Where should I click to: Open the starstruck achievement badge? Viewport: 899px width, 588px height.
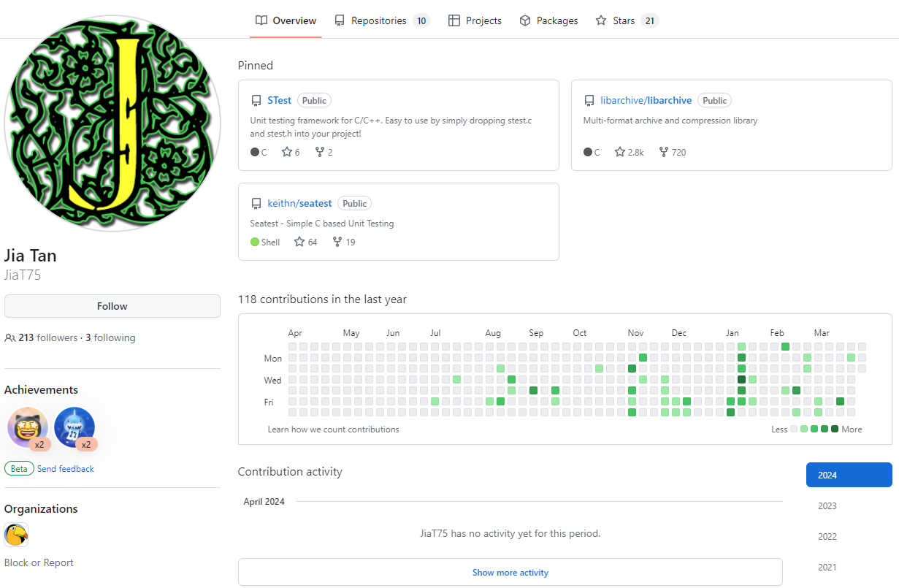coord(28,427)
